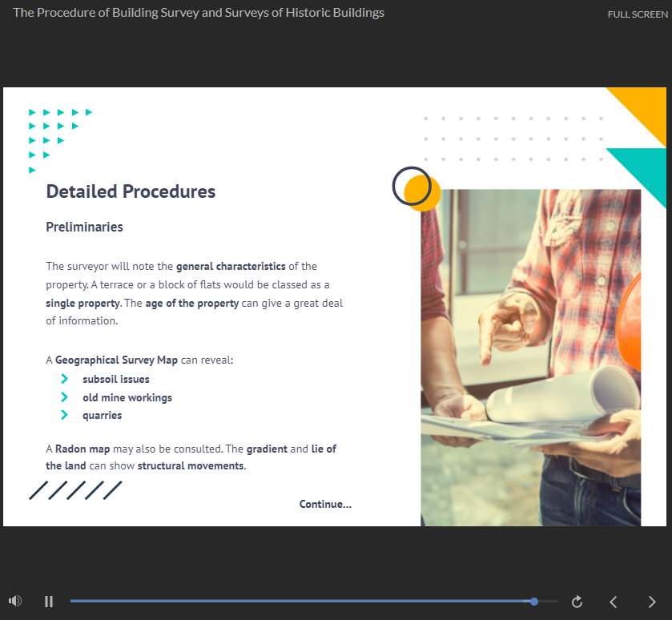Click the Detailed Procedures heading
The height and width of the screenshot is (620, 672).
[131, 191]
